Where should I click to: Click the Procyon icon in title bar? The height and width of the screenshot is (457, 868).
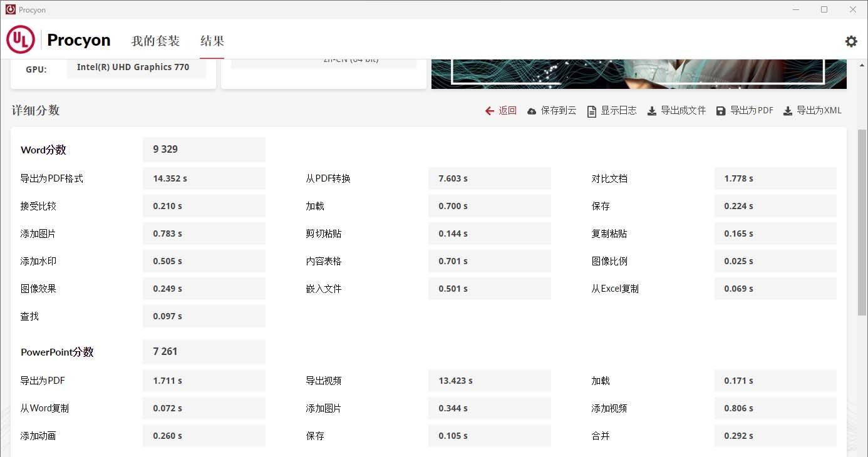coord(10,9)
